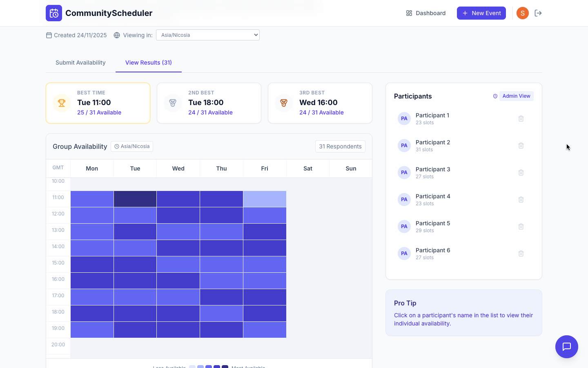Click the CommunityScheduler calendar logo icon
The width and height of the screenshot is (588, 368).
54,13
